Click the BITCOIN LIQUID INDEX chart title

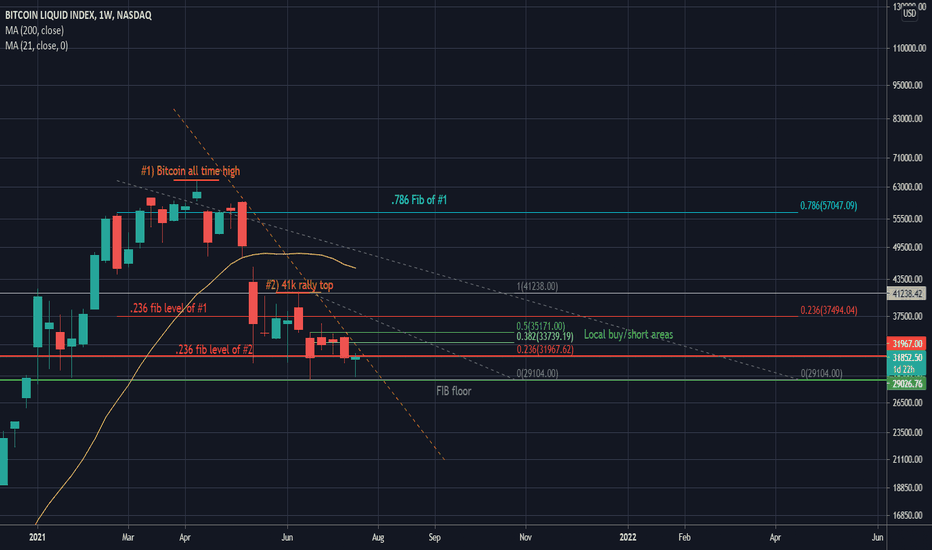(x=78, y=15)
